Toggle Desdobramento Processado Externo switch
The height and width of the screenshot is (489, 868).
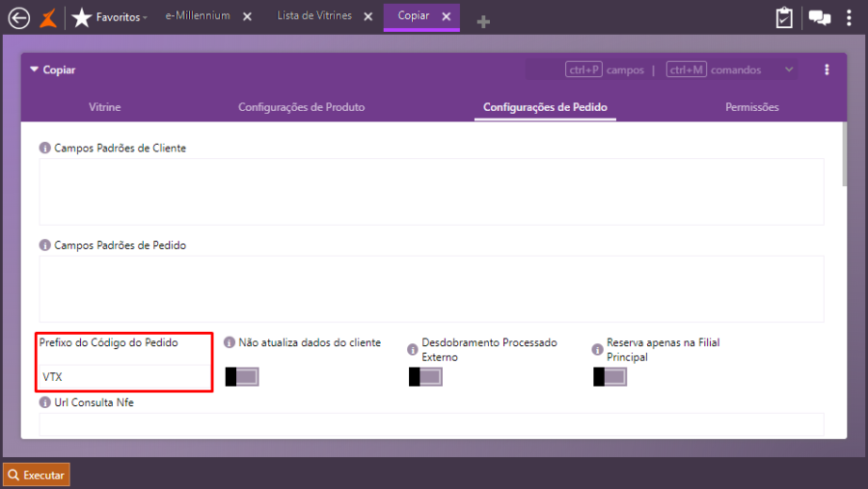(425, 376)
